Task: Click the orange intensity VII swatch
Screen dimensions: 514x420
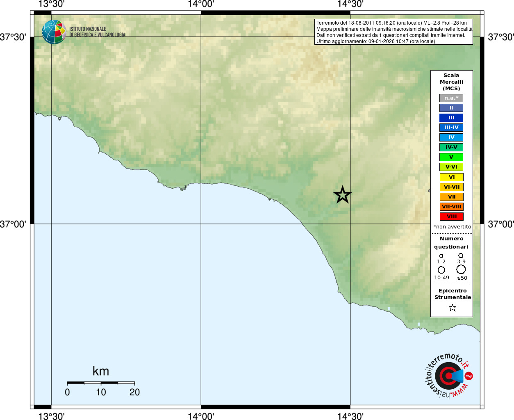Action: point(451,197)
